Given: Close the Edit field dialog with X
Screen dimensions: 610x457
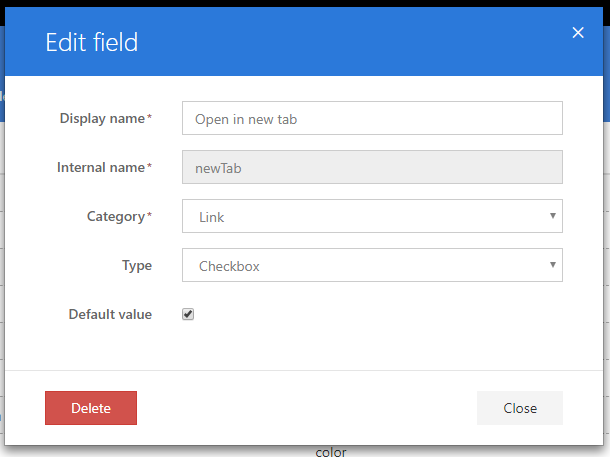Looking at the screenshot, I should click(x=578, y=33).
